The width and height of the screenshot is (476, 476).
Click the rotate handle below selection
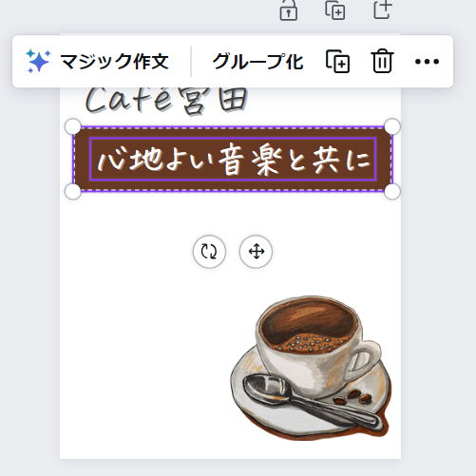209,252
